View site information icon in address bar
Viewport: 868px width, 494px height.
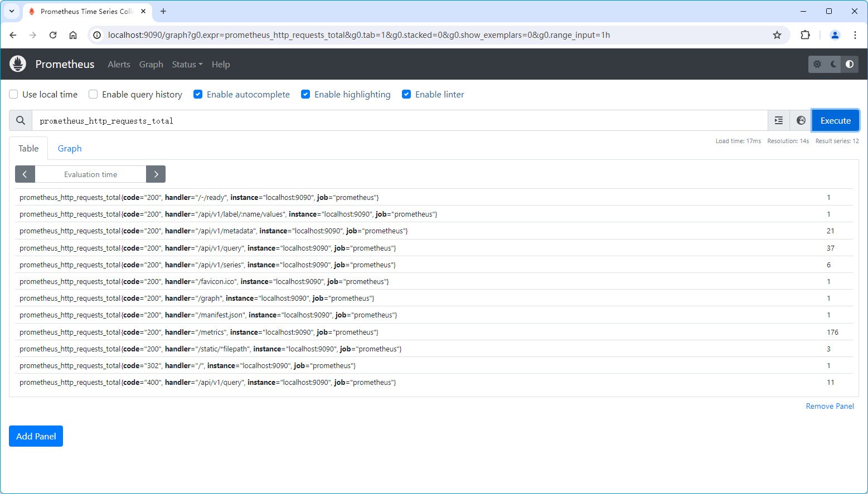(x=97, y=35)
